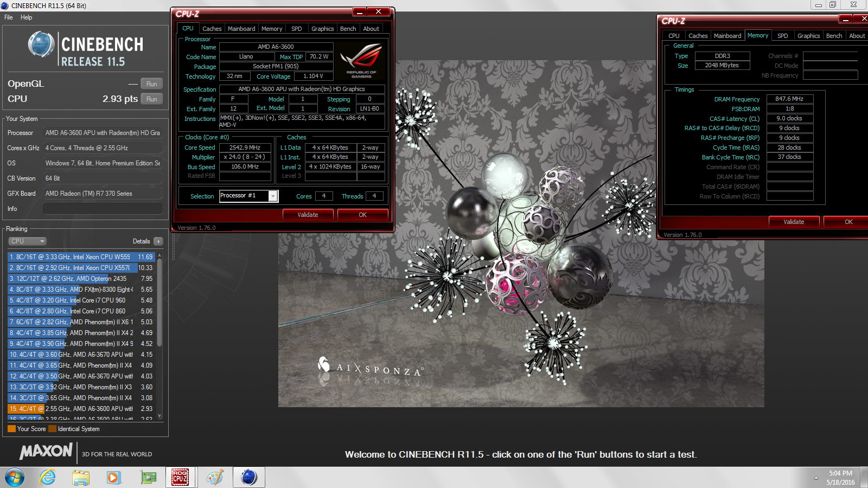Open Windows Media Player from taskbar

pyautogui.click(x=113, y=477)
